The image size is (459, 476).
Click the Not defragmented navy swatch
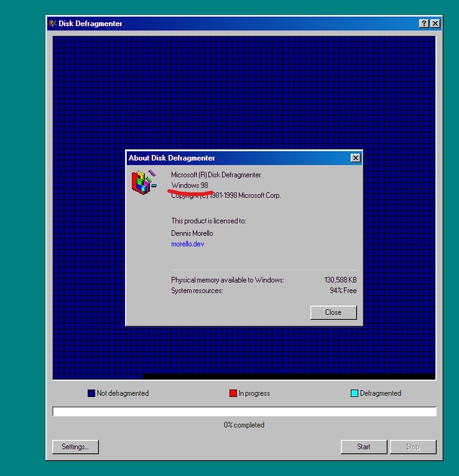91,393
